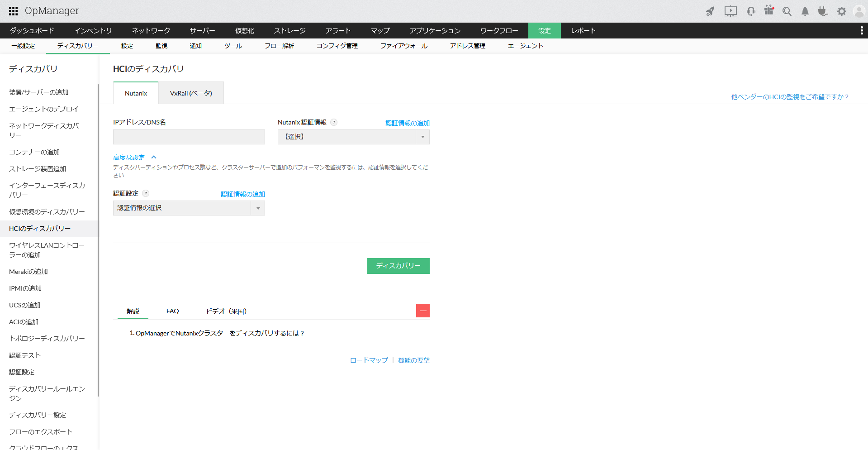Go to the インベントリ menu
The height and width of the screenshot is (450, 868).
[x=93, y=30]
